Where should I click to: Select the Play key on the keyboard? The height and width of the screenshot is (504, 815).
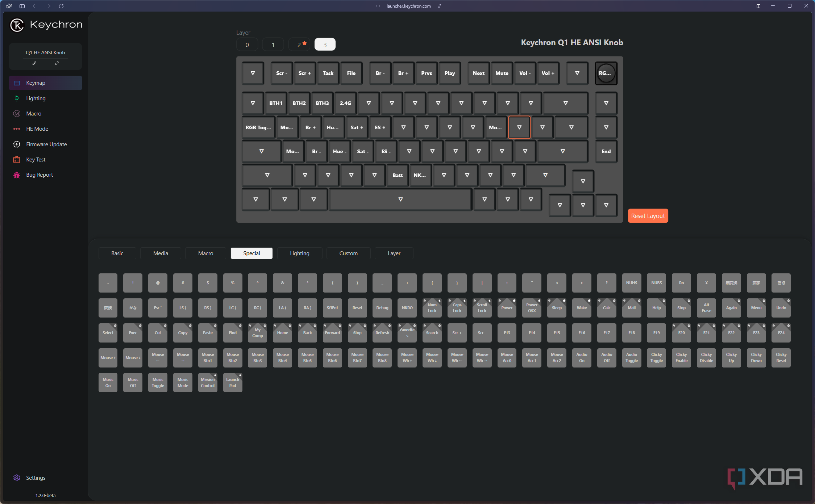point(450,73)
